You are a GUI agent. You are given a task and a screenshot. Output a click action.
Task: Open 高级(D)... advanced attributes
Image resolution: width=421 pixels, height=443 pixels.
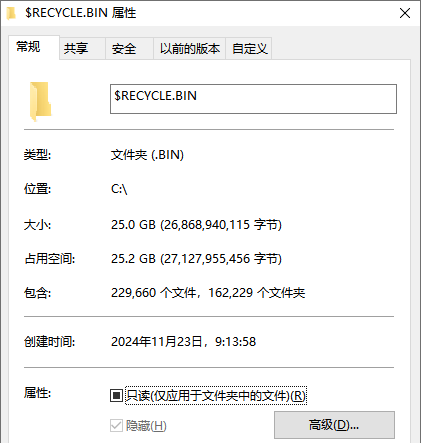tap(334, 425)
